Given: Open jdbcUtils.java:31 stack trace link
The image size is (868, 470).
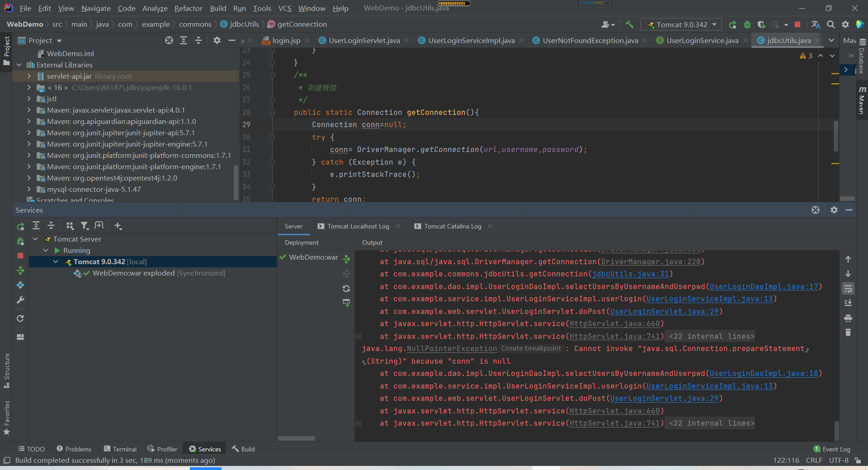Looking at the screenshot, I should 630,274.
